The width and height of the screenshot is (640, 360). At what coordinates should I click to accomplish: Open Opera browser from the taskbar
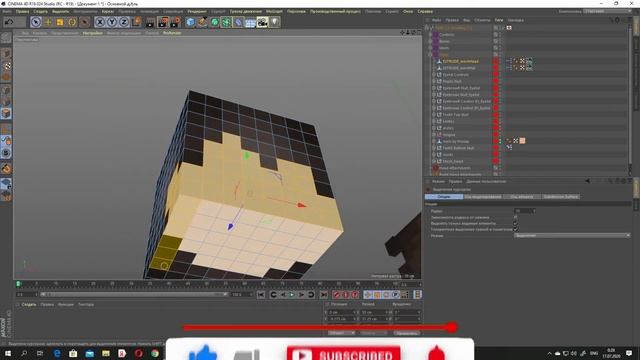[x=138, y=353]
